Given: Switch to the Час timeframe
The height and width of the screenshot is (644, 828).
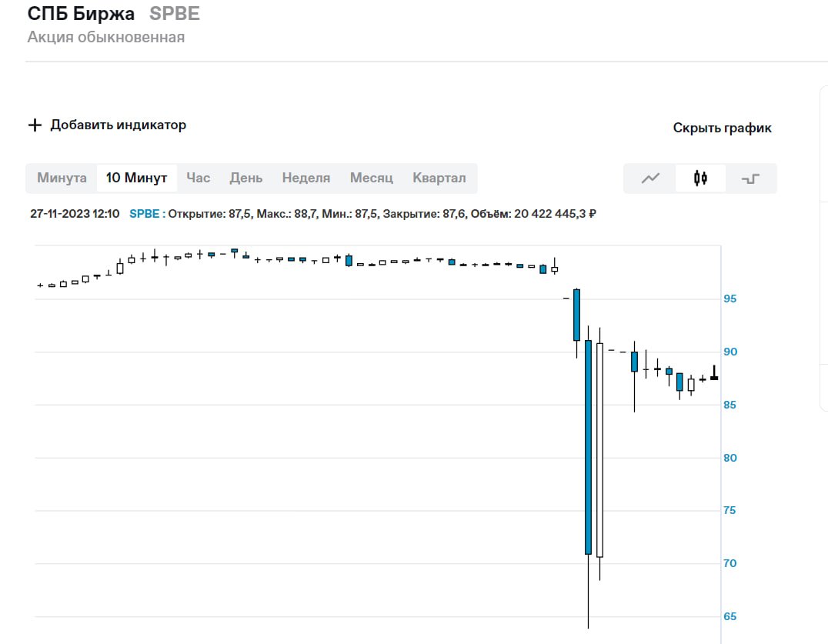Looking at the screenshot, I should point(198,178).
